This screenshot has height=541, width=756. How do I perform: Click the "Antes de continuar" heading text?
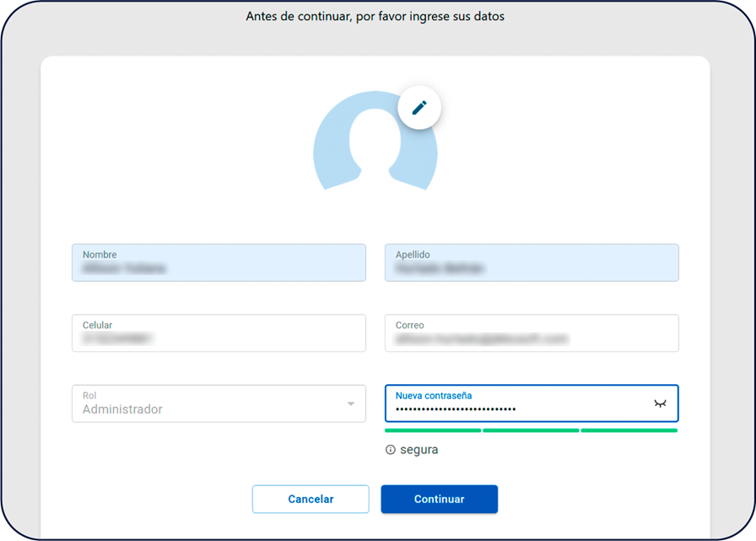(375, 16)
